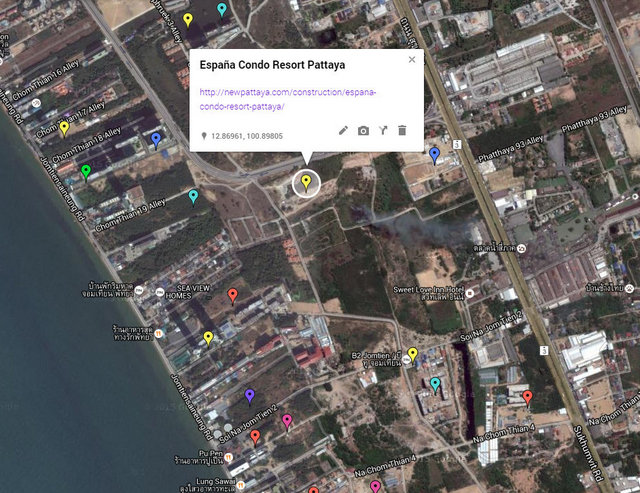Add image using the camera icon in popup
Image resolution: width=640 pixels, height=493 pixels.
tap(363, 131)
